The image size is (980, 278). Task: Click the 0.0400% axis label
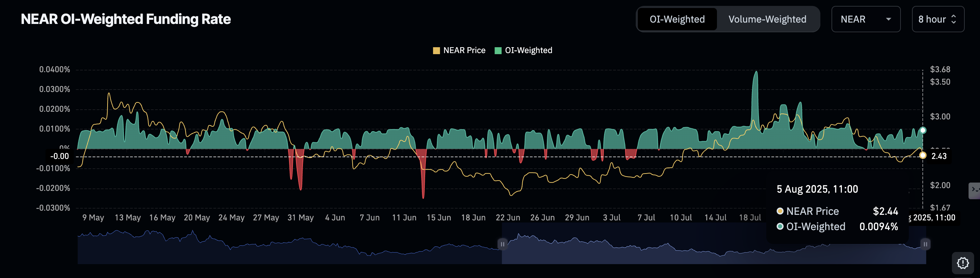(55, 69)
